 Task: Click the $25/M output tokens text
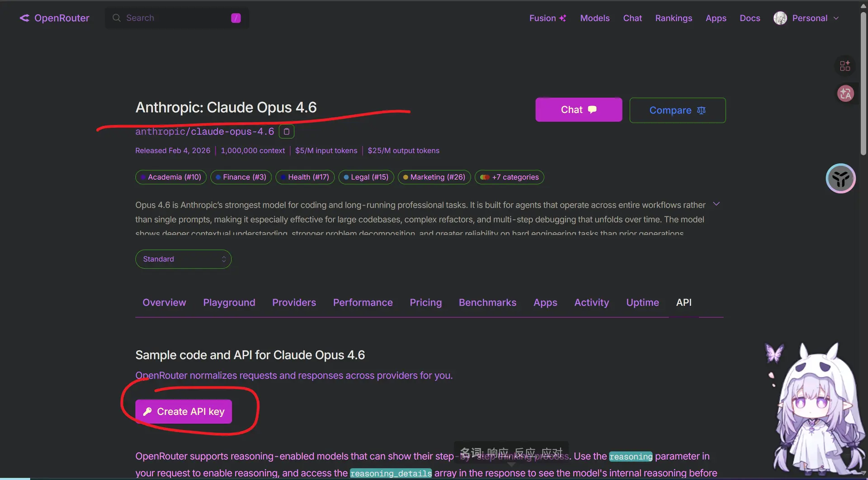403,151
